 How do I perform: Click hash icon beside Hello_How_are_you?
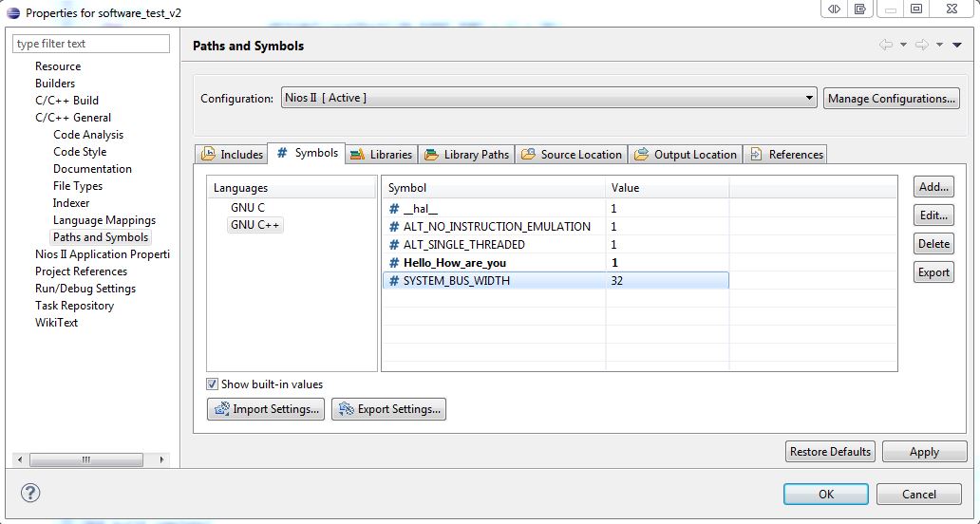394,263
